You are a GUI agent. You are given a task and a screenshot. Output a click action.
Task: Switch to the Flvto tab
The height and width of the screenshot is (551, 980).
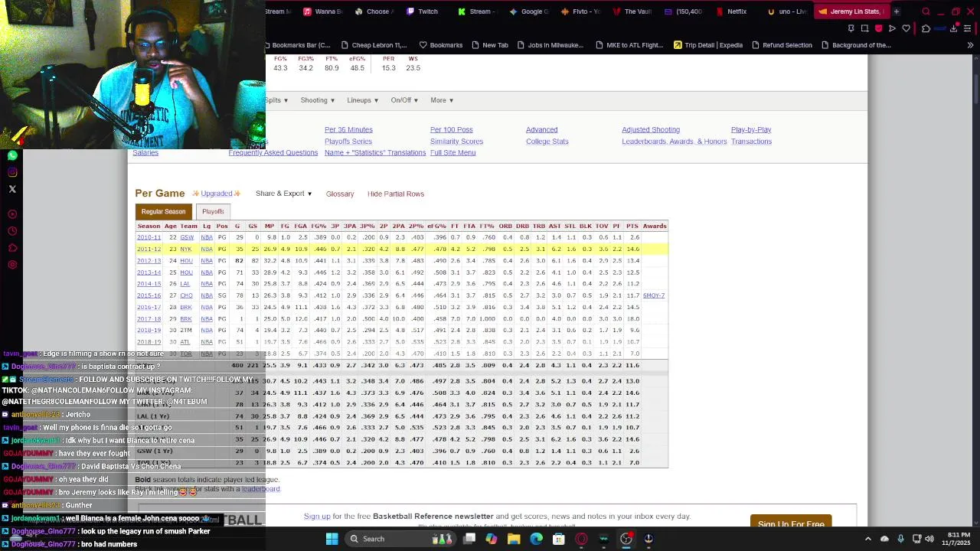coord(581,11)
